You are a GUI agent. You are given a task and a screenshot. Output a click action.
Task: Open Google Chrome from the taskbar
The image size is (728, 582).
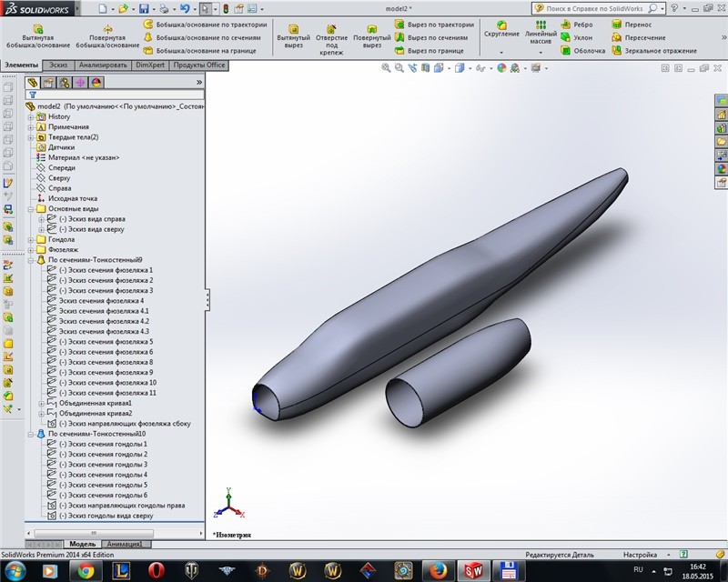(86, 570)
